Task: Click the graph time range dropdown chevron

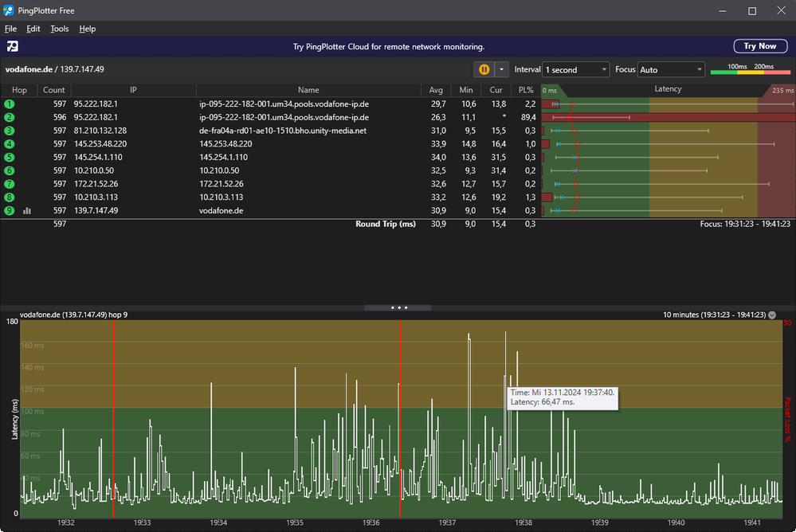Action: point(772,315)
